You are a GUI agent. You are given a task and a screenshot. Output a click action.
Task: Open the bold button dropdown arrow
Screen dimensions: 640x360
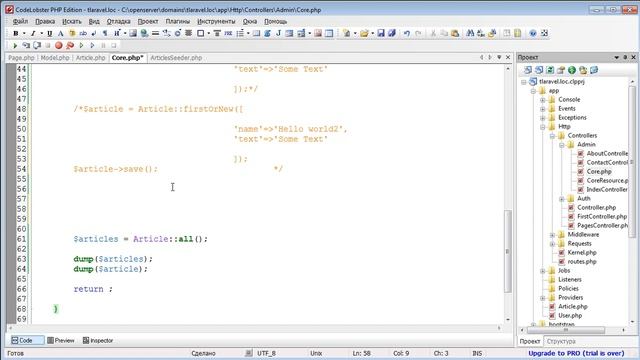24,33
